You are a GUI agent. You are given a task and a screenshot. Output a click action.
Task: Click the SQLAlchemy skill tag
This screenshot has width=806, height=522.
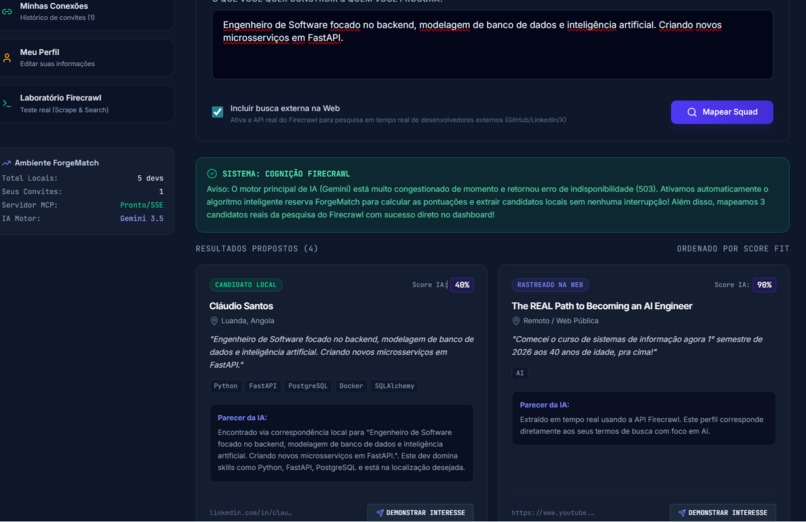(394, 386)
